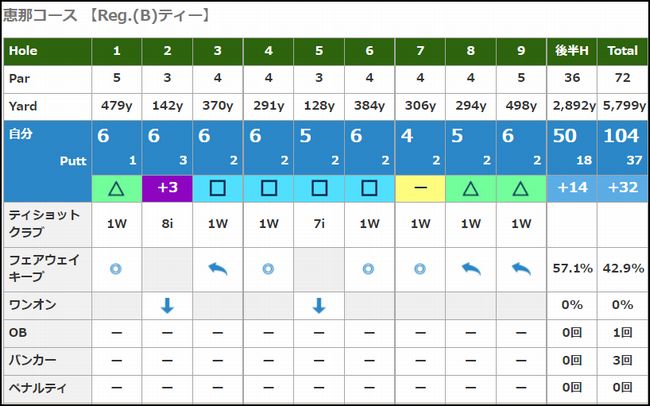650x406 pixels.
Task: Click the down arrow for hole 2 one-on
Action: (167, 306)
